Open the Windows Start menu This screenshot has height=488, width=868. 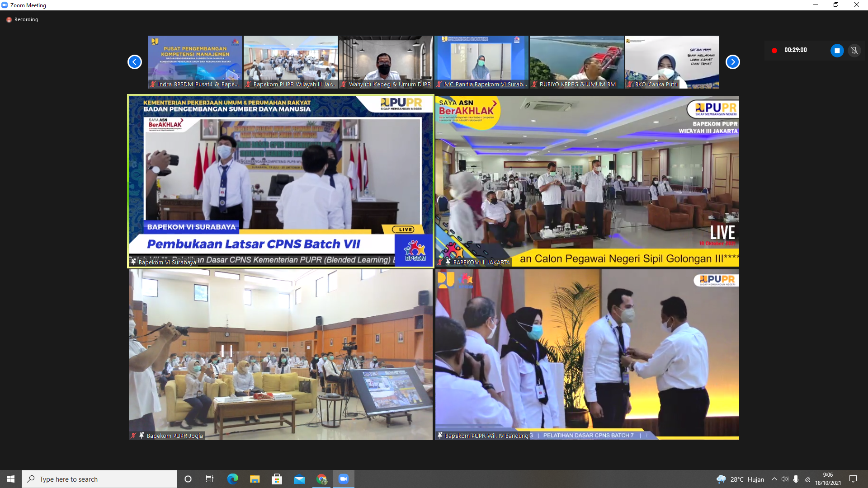tap(11, 479)
